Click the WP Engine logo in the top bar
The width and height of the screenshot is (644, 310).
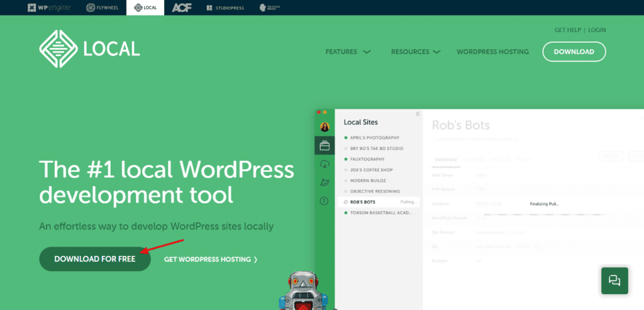click(48, 8)
